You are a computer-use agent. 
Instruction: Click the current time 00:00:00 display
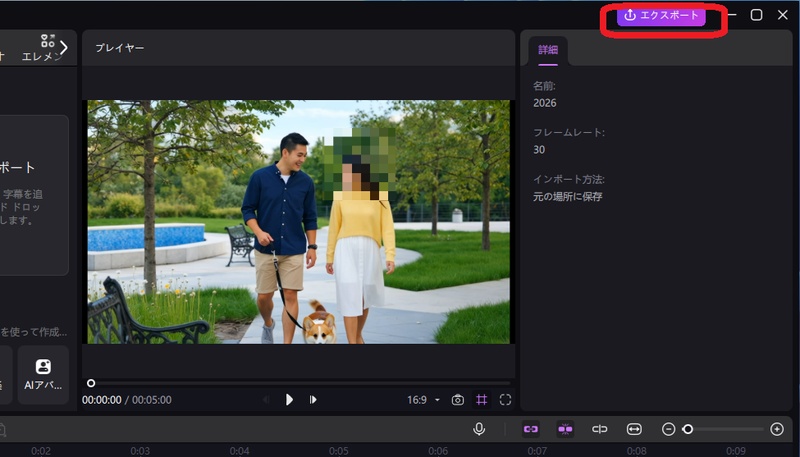(102, 400)
